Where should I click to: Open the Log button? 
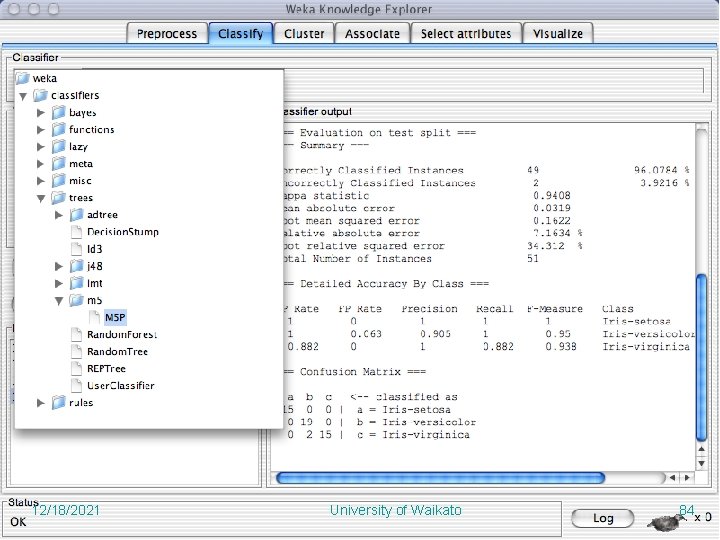603,518
